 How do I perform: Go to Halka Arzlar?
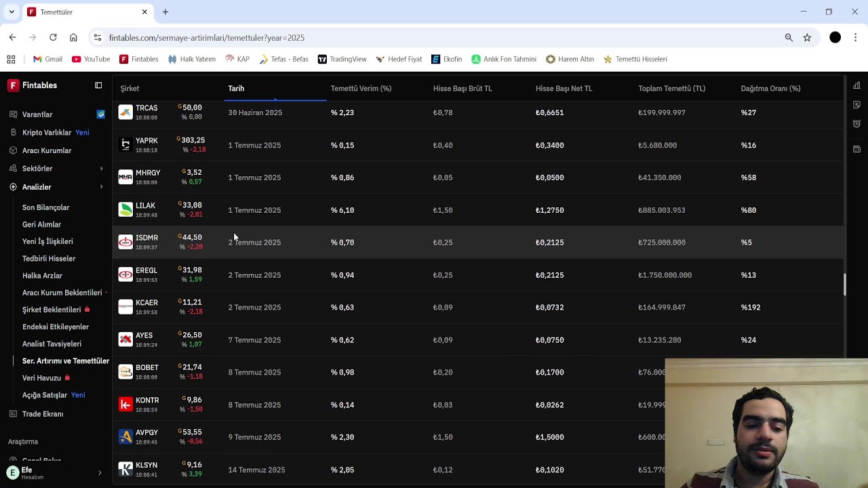tap(42, 276)
